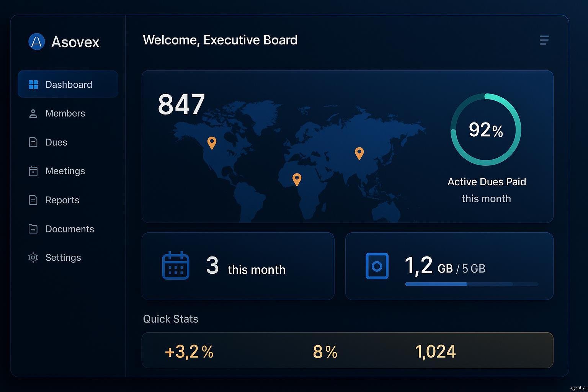Open the Meetings section in the sidebar

click(x=65, y=171)
